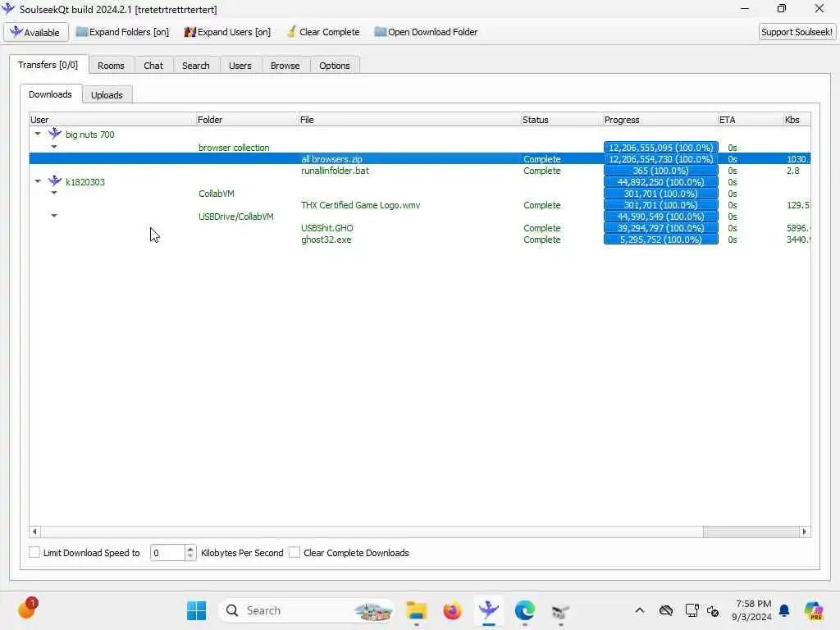The image size is (840, 630).
Task: Click the browser collection folder name
Action: pyautogui.click(x=234, y=148)
